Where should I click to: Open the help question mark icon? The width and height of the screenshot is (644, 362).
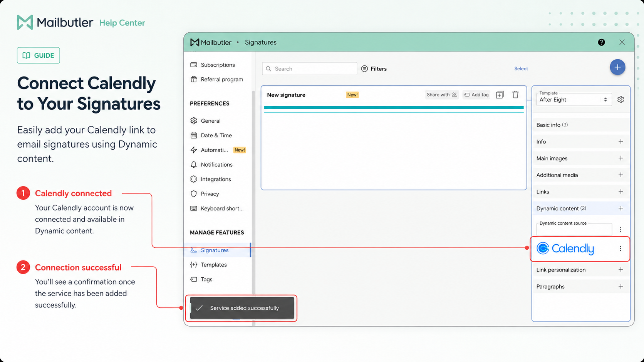point(601,42)
